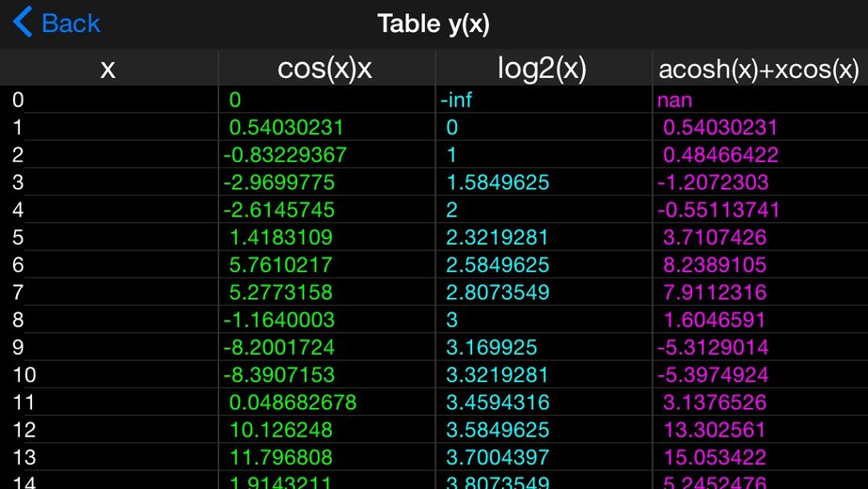
Task: Tap the magenta value 3.1376526
Action: click(715, 402)
